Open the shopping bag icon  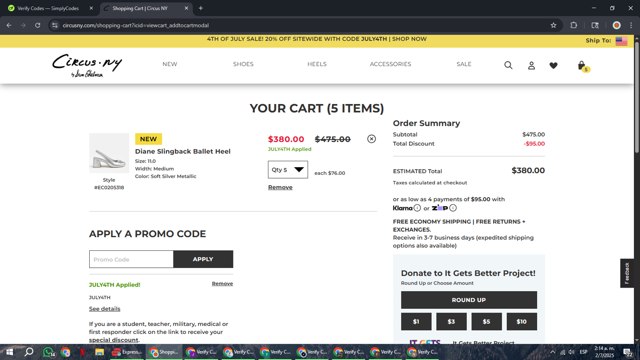pos(582,66)
